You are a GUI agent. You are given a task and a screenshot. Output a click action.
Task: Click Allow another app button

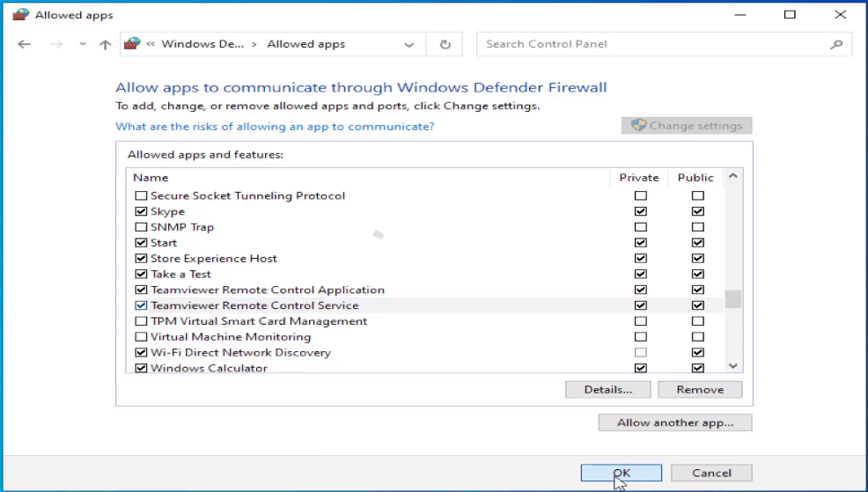(x=675, y=422)
